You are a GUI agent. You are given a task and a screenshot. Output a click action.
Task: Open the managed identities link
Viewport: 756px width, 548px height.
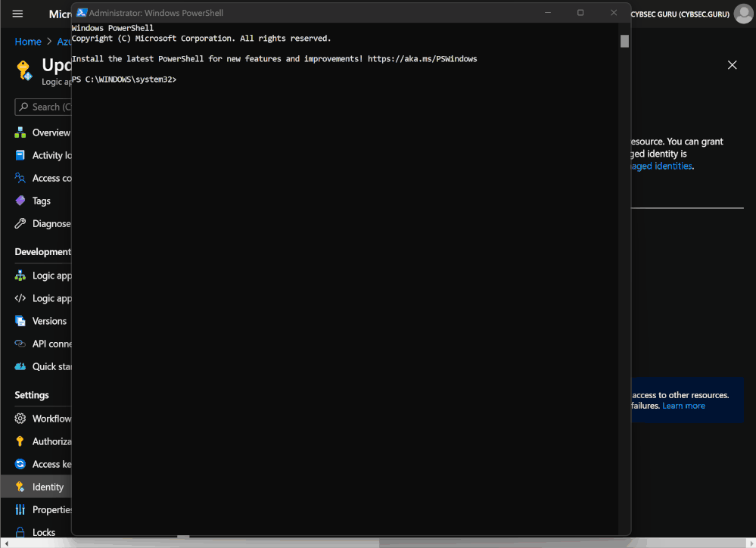tap(661, 166)
